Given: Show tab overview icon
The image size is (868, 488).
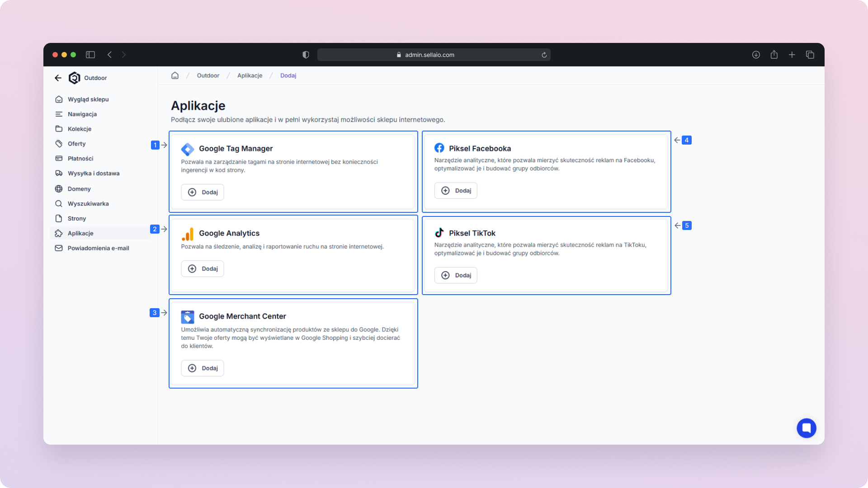Looking at the screenshot, I should tap(810, 55).
